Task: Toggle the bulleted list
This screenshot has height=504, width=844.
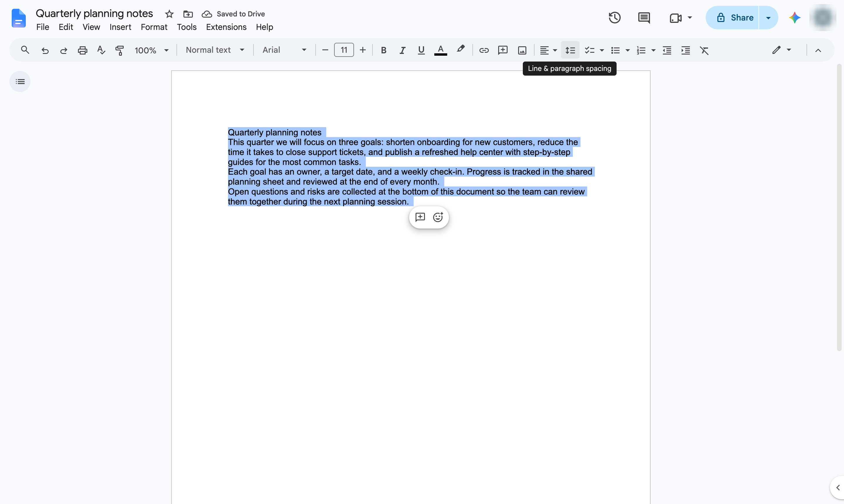Action: 615,50
